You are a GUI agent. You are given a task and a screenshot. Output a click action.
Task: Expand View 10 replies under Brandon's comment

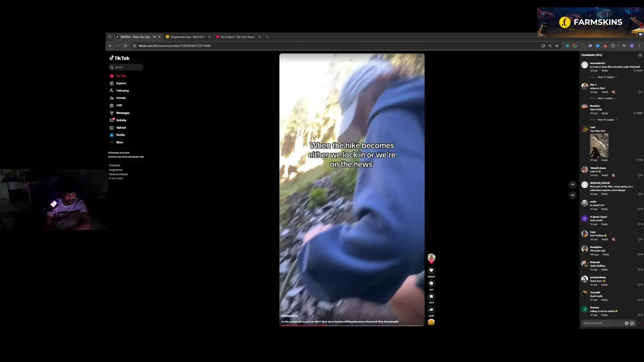click(x=606, y=120)
